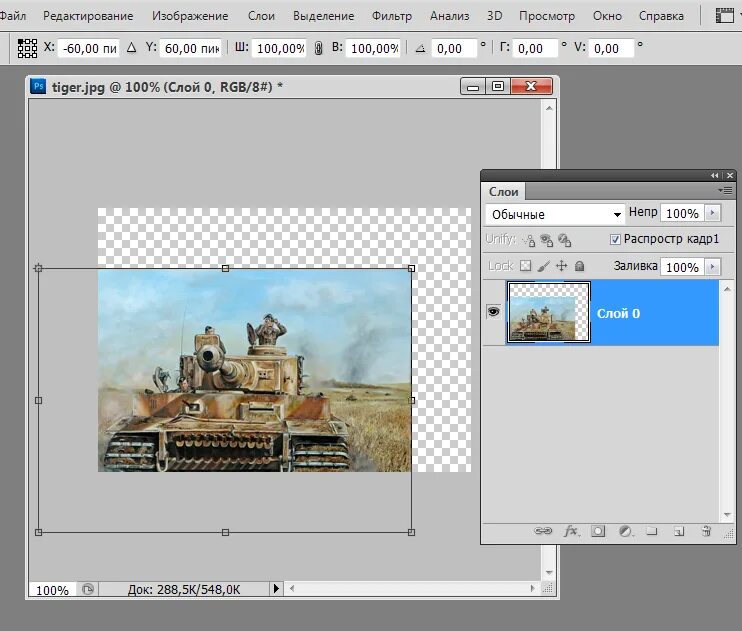Click the add layer mask icon
The width and height of the screenshot is (742, 631).
coord(598,531)
